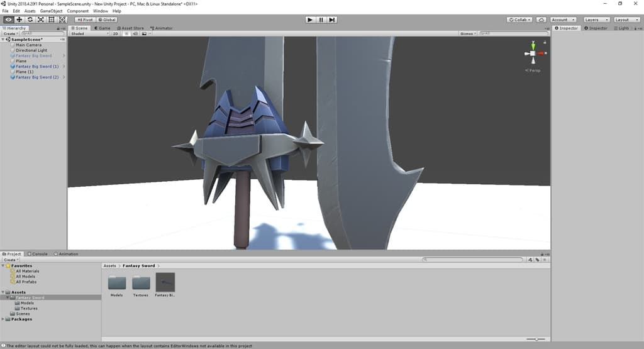
Task: Select the Rect Transform tool
Action: point(51,19)
